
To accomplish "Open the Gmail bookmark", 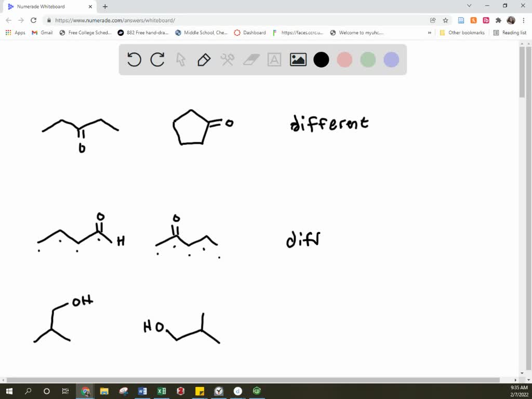I will [43, 33].
